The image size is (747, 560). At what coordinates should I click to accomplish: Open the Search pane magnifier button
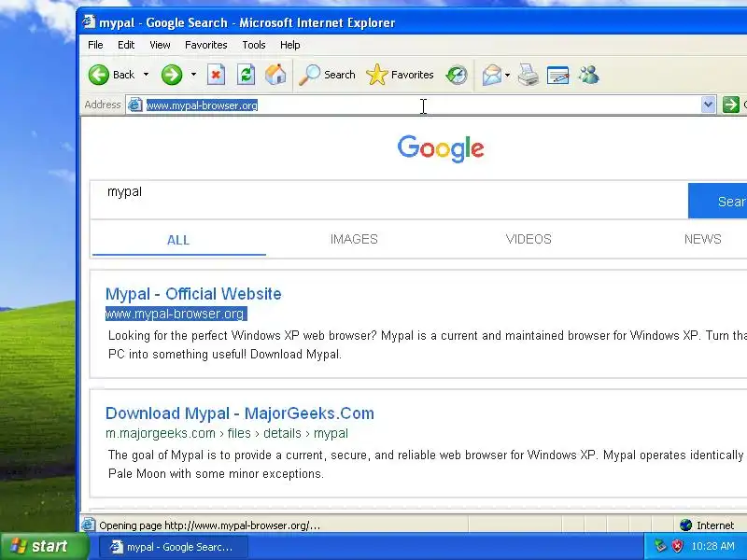(x=328, y=75)
